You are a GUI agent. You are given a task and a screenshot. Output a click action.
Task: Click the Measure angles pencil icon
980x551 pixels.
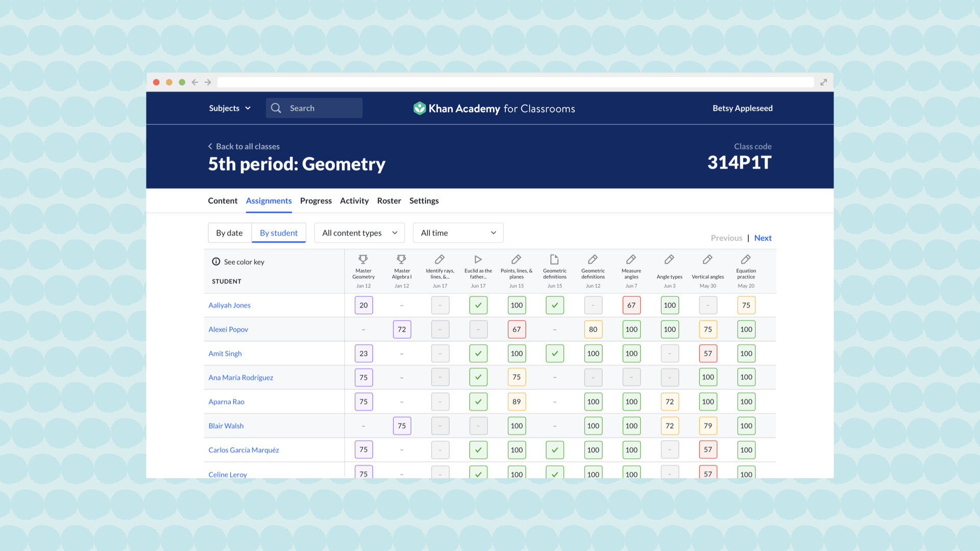pos(631,259)
